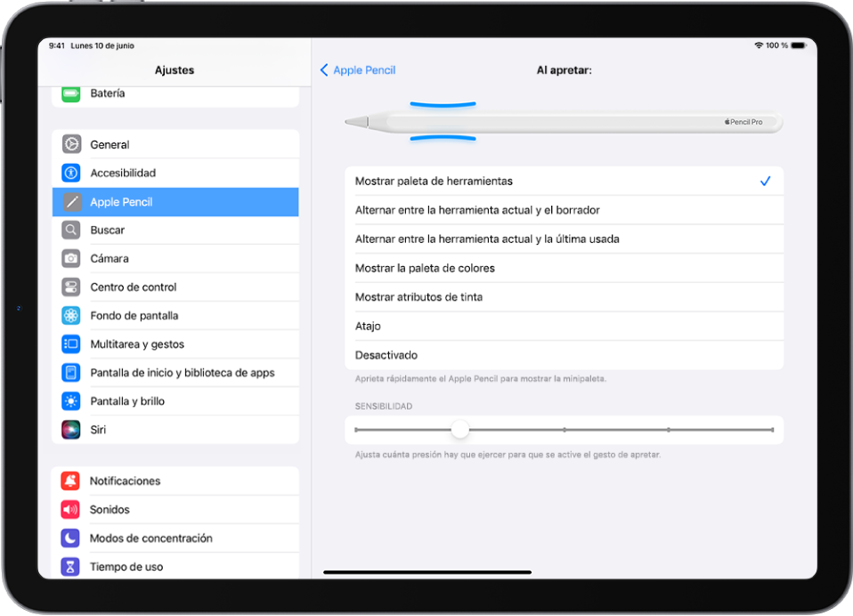Viewport: 853px width, 616px height.
Task: Open Pantalla y brillo
Action: coord(175,401)
